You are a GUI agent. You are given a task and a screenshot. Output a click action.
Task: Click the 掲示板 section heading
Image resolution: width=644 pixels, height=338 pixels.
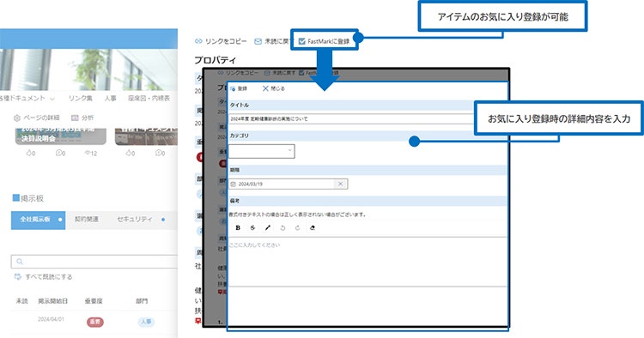(28, 198)
